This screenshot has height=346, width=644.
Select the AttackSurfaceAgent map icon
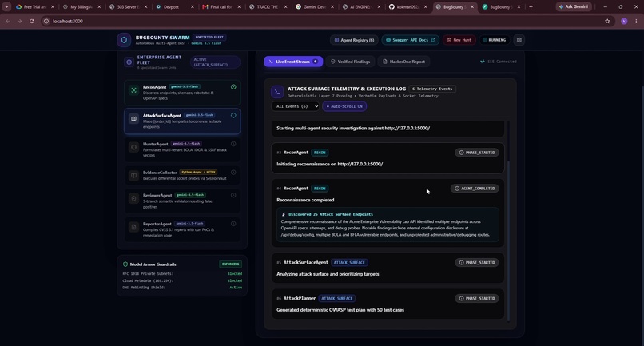[133, 118]
